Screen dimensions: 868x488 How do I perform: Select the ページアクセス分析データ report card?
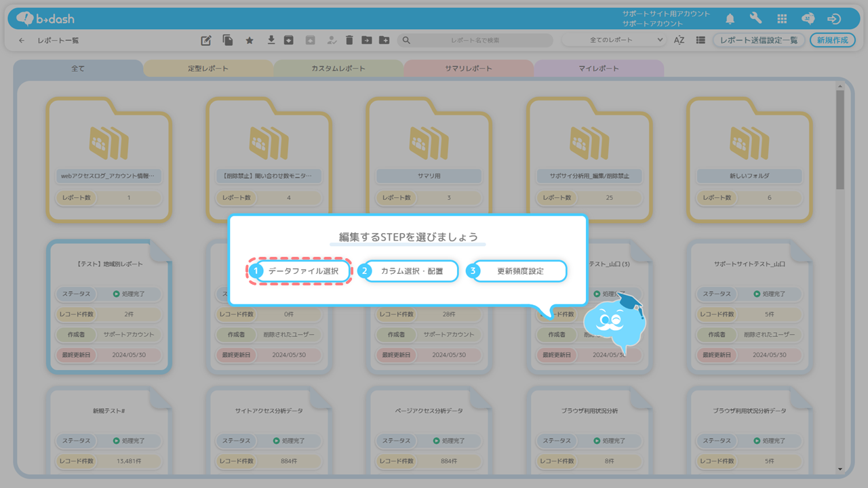pyautogui.click(x=429, y=430)
